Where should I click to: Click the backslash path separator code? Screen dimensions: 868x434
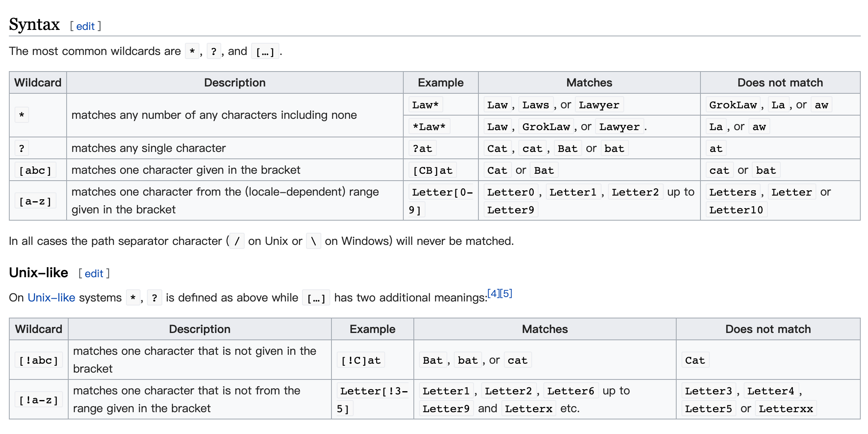coord(313,242)
